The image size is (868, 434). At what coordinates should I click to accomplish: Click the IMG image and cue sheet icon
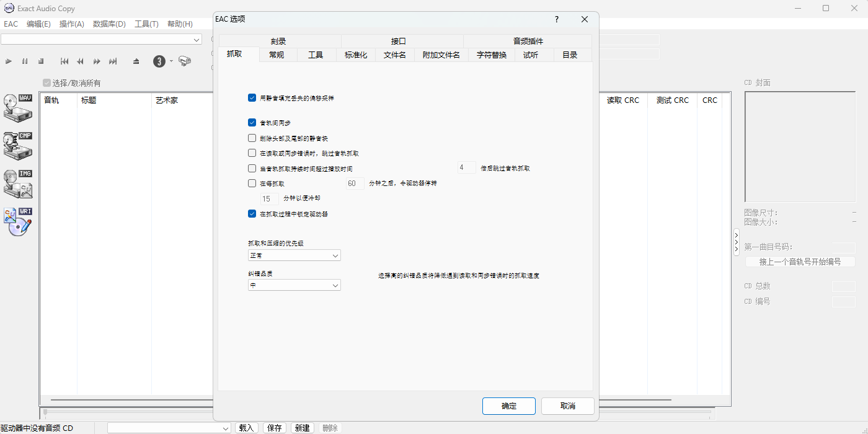(17, 184)
